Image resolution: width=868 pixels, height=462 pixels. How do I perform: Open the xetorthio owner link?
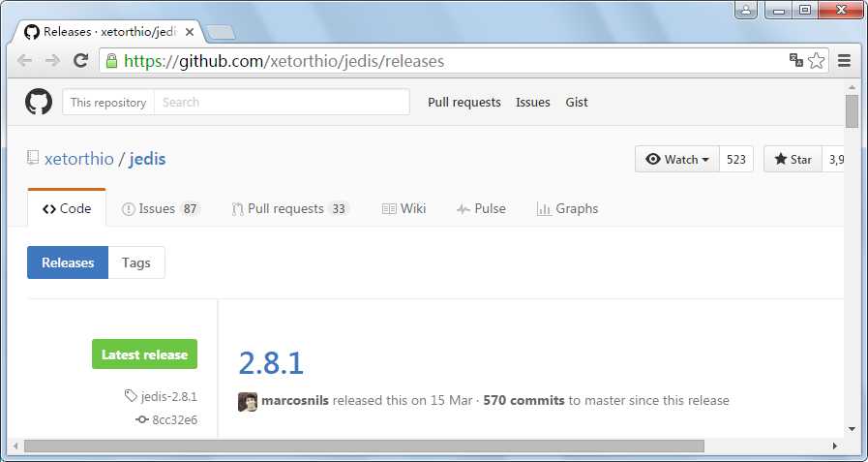pyautogui.click(x=79, y=159)
